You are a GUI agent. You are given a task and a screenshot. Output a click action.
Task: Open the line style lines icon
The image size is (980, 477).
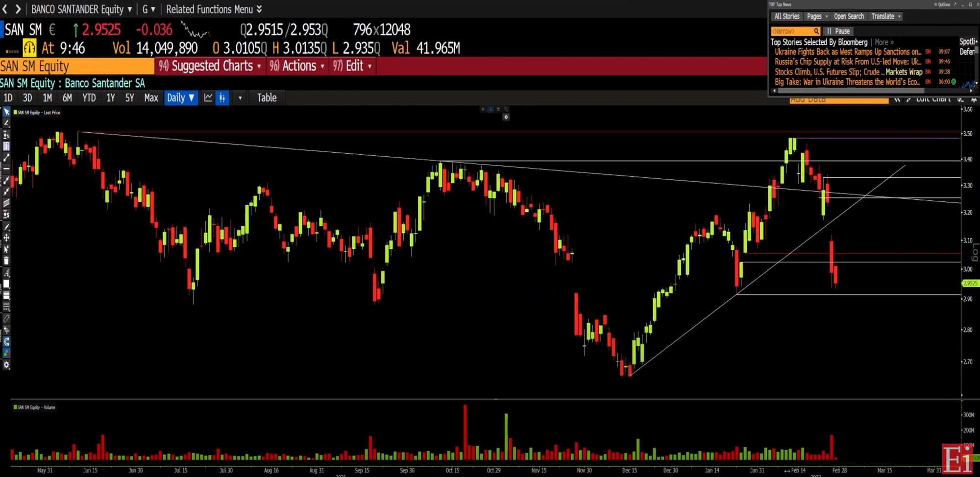point(6,307)
